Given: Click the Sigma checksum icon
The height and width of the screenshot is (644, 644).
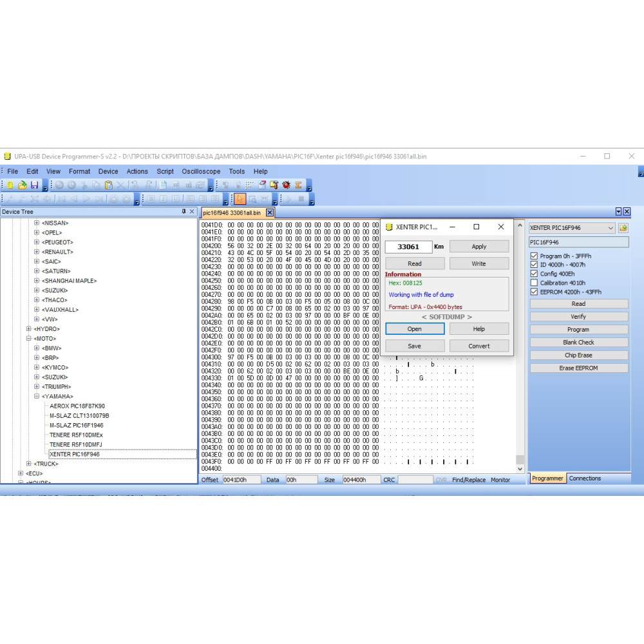Looking at the screenshot, I should pyautogui.click(x=299, y=185).
